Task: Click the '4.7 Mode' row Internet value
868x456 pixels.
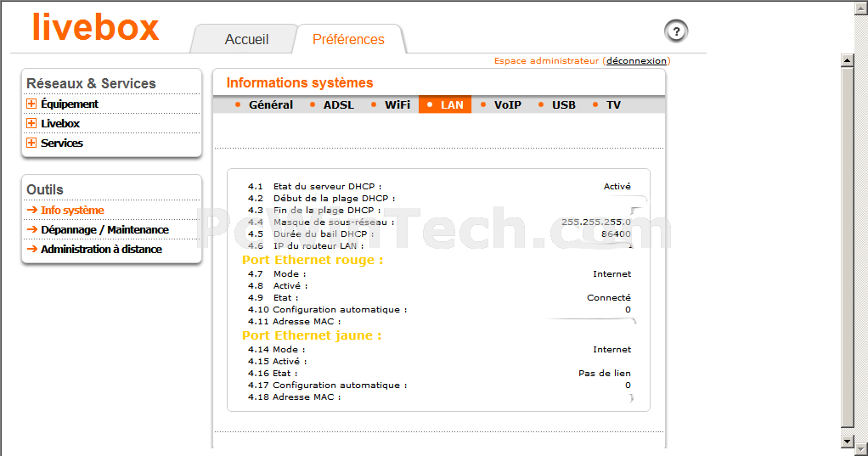Action: (612, 274)
